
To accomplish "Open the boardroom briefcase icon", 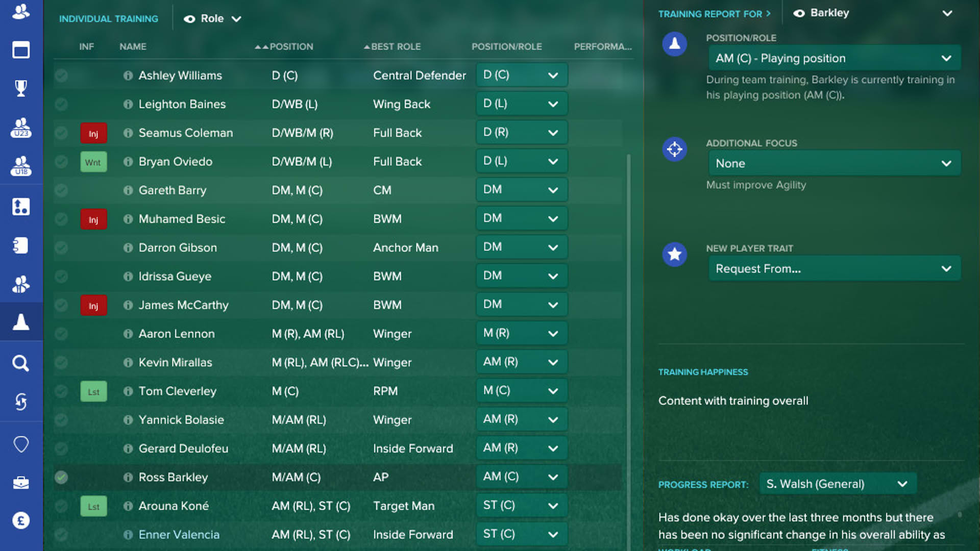I will pyautogui.click(x=21, y=483).
